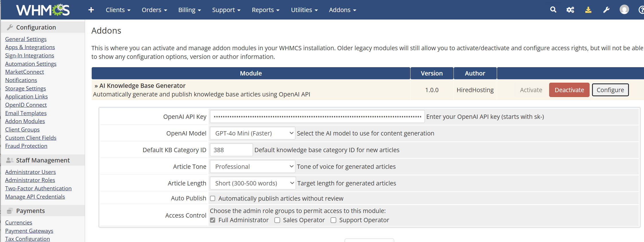644x242 pixels.
Task: Click the OpenAI API Key field
Action: point(317,117)
